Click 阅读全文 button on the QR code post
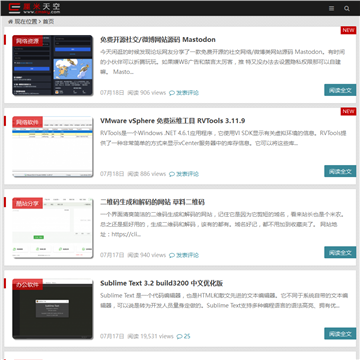This screenshot has height=360, width=360. tap(340, 252)
